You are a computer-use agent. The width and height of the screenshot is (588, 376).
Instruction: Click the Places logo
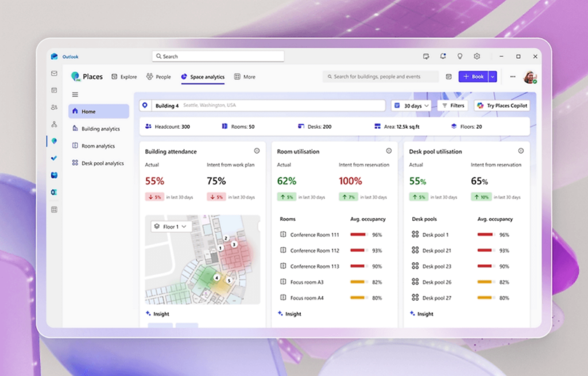76,76
